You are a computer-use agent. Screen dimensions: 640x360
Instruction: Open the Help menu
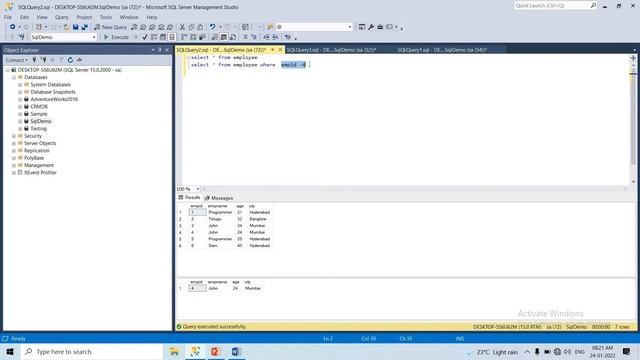pos(152,17)
